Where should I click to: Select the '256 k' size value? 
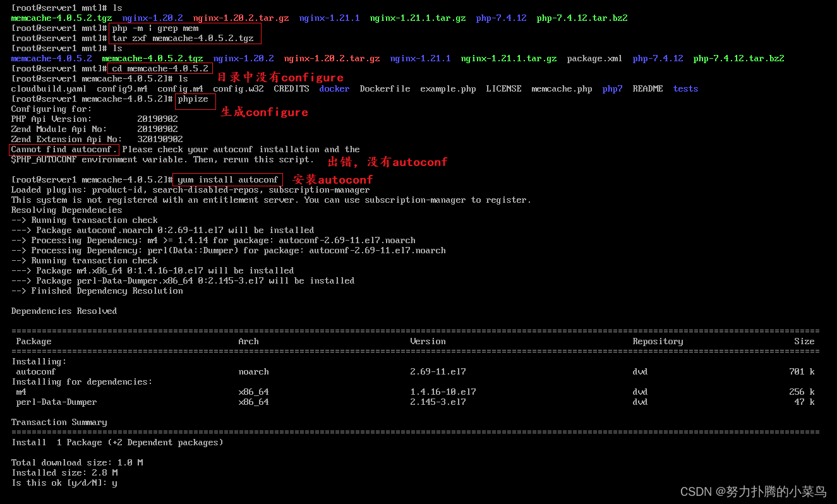click(x=802, y=392)
